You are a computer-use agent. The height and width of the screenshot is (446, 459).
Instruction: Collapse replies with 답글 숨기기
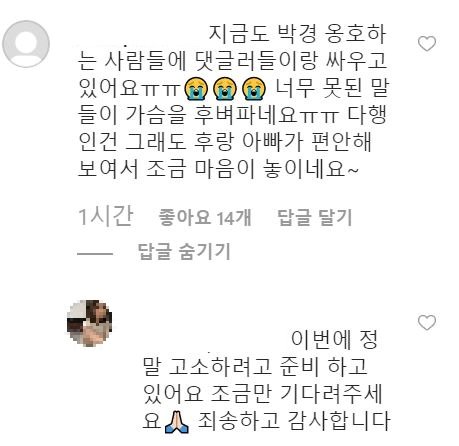pos(184,251)
